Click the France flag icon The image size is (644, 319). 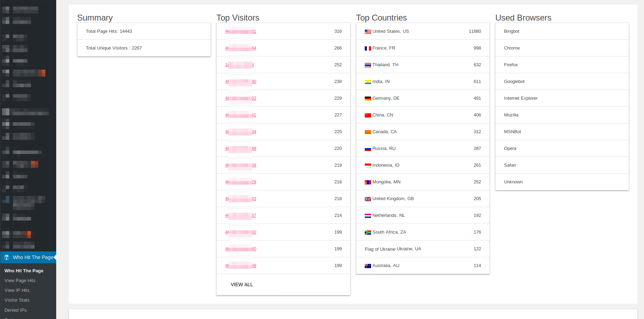[x=368, y=48]
